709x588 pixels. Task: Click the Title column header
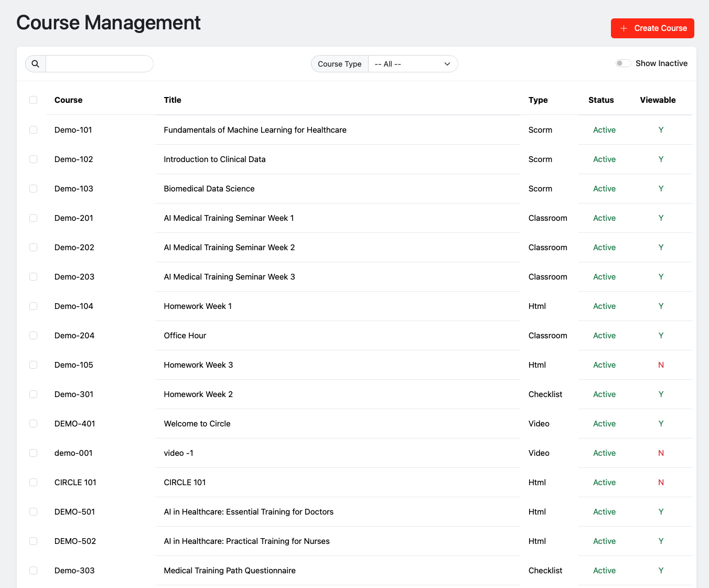click(x=173, y=100)
